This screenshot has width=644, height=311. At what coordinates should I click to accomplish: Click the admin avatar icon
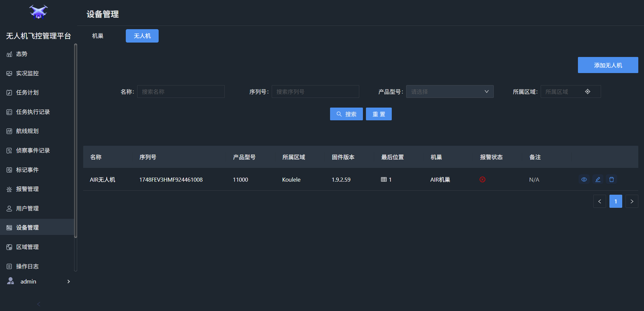[x=11, y=281]
